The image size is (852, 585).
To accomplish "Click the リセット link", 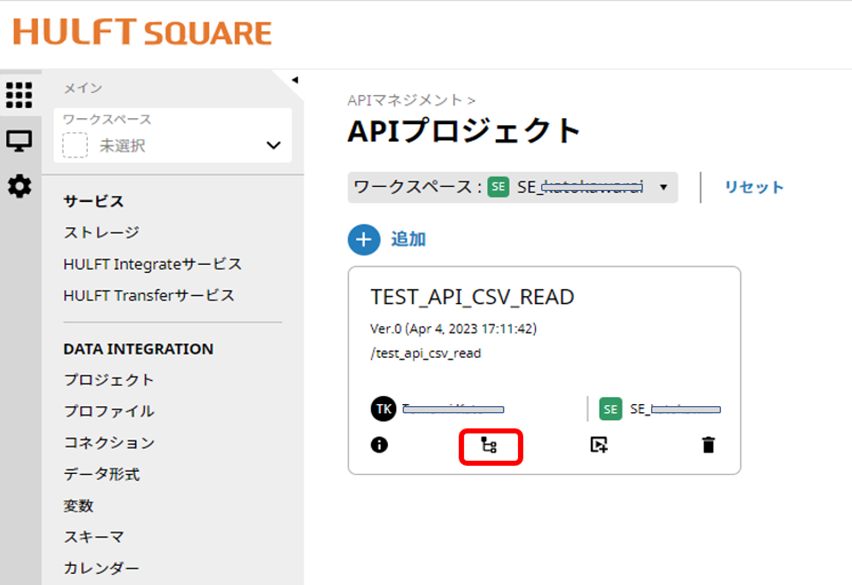I will tap(752, 187).
